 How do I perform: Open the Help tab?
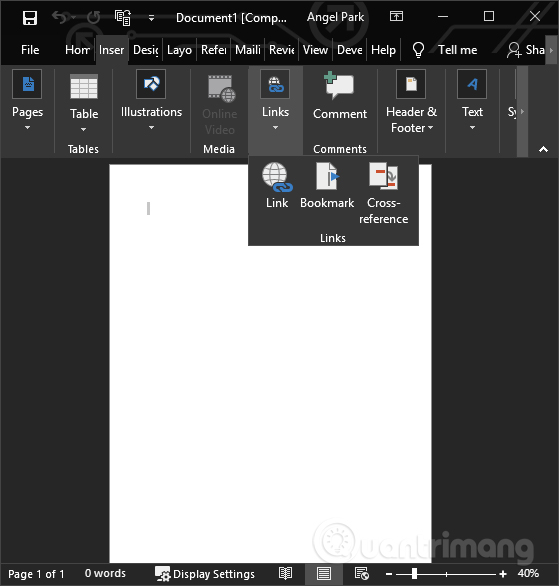click(383, 50)
